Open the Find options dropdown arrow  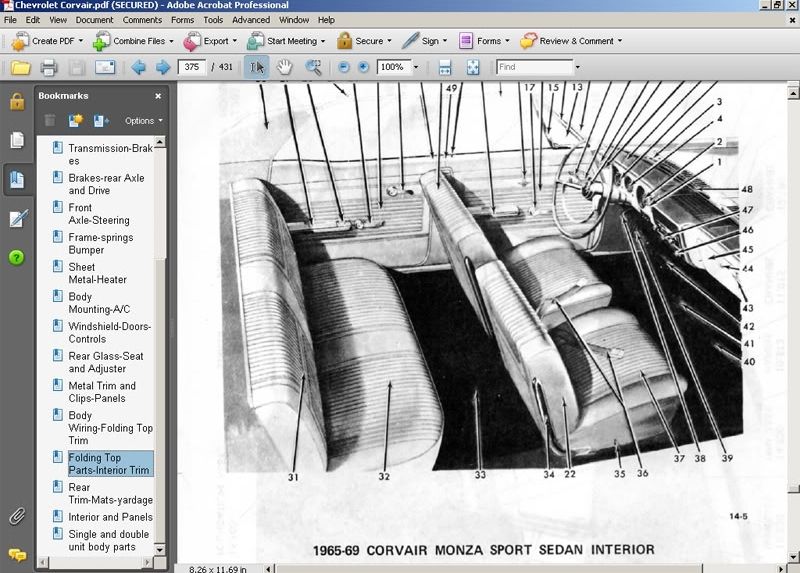[578, 67]
